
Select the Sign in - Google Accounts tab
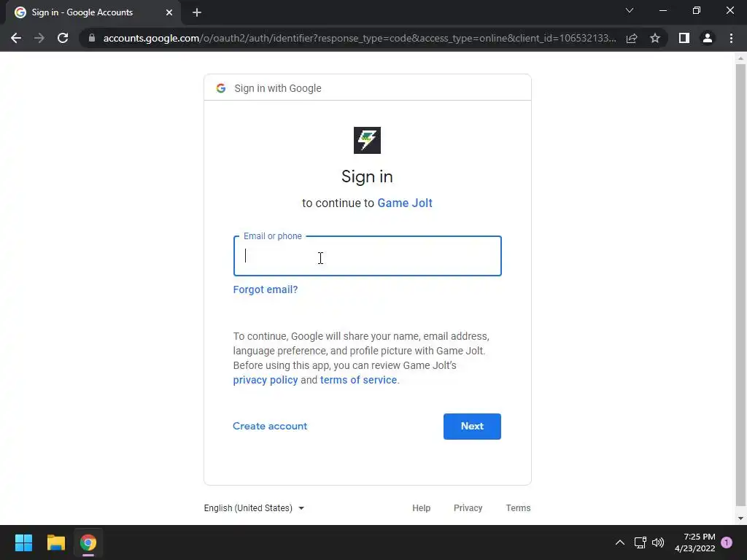tap(93, 12)
